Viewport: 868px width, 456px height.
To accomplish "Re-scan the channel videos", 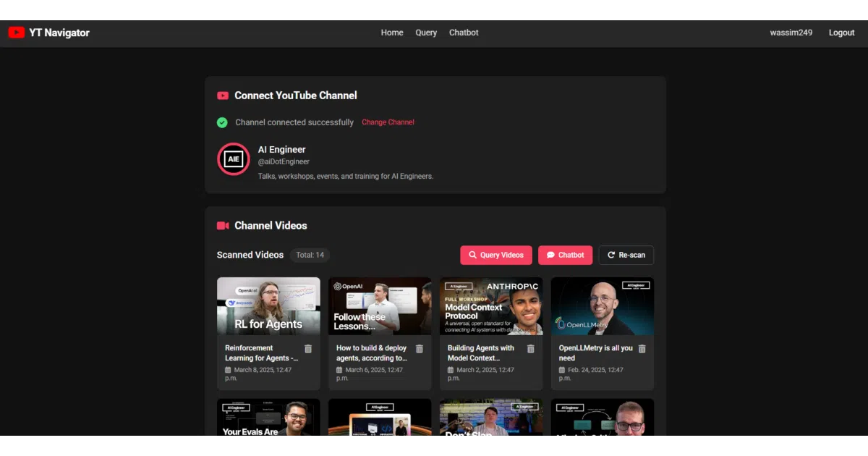I will click(x=626, y=255).
